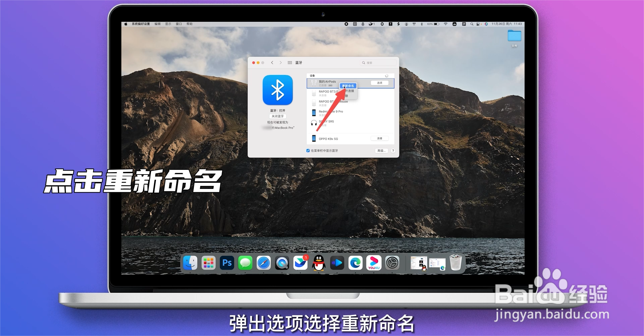The image size is (644, 336).
Task: Open Microsoft Edge from the Dock
Action: point(356,263)
